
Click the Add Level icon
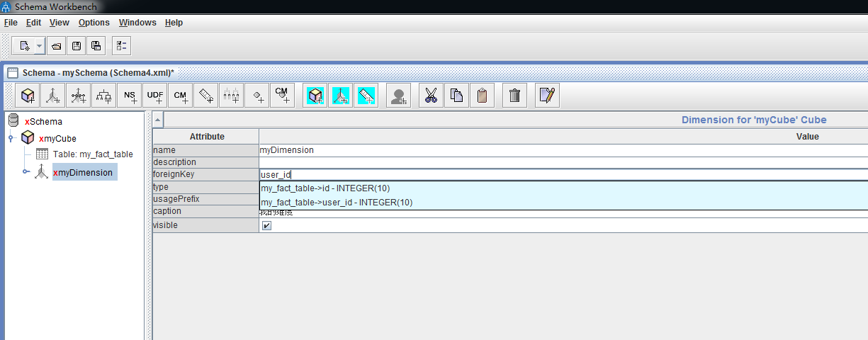pos(232,95)
